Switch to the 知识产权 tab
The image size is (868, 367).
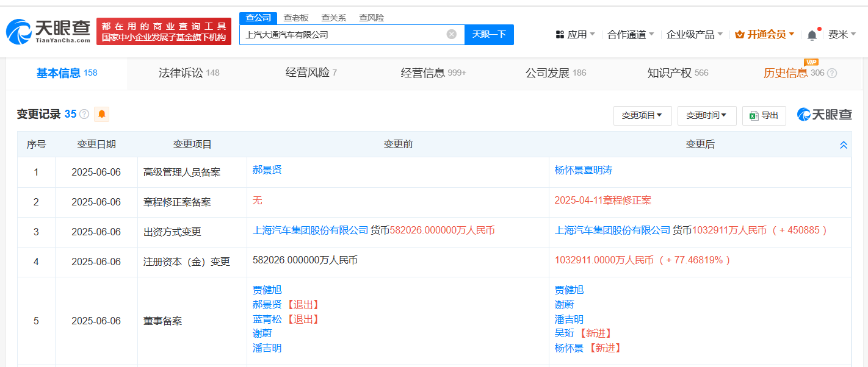[x=677, y=73]
